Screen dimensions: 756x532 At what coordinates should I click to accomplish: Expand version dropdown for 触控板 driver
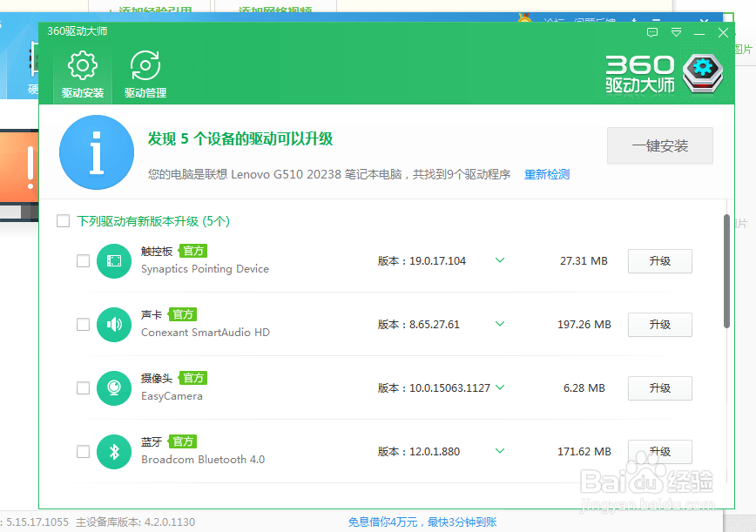500,260
